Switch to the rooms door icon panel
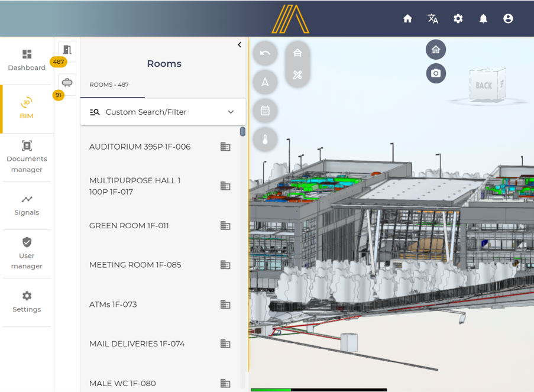This screenshot has width=534, height=392. click(67, 50)
